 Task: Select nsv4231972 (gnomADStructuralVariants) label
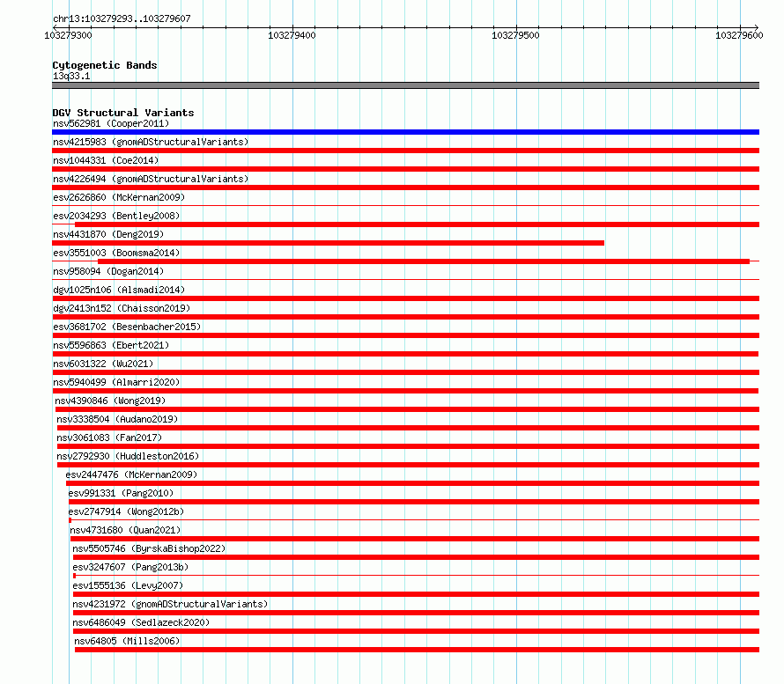coord(170,604)
